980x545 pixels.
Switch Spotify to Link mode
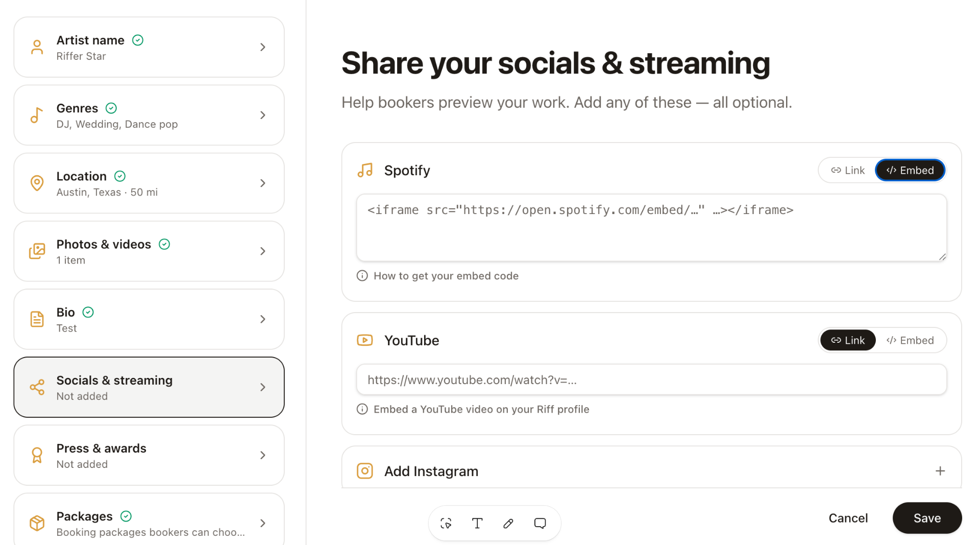click(x=848, y=170)
